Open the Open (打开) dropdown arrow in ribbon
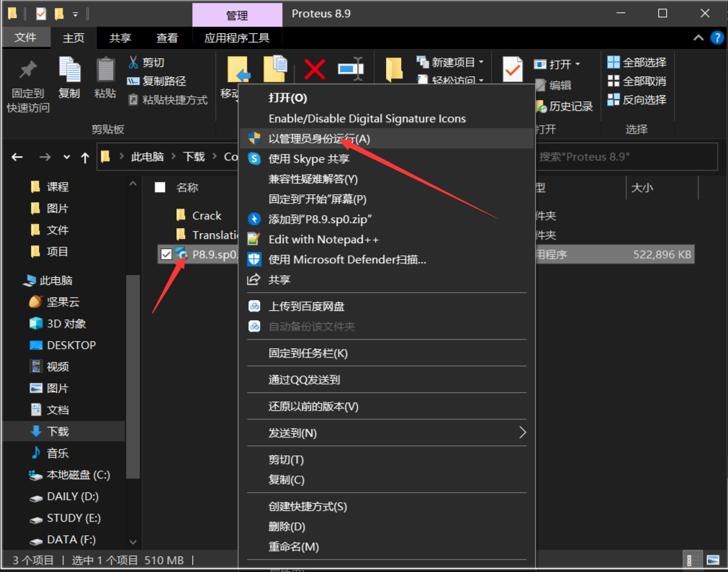The height and width of the screenshot is (572, 728). tap(578, 64)
